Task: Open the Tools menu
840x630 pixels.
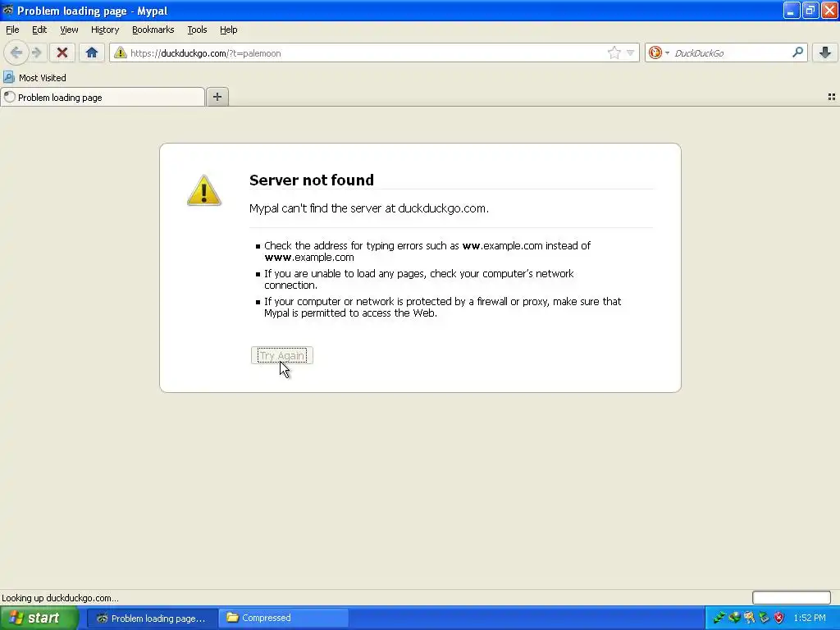Action: [197, 30]
